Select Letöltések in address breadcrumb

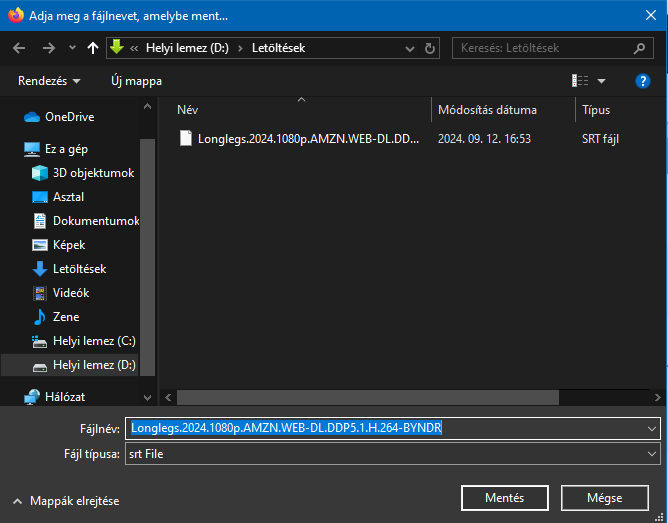coord(278,48)
